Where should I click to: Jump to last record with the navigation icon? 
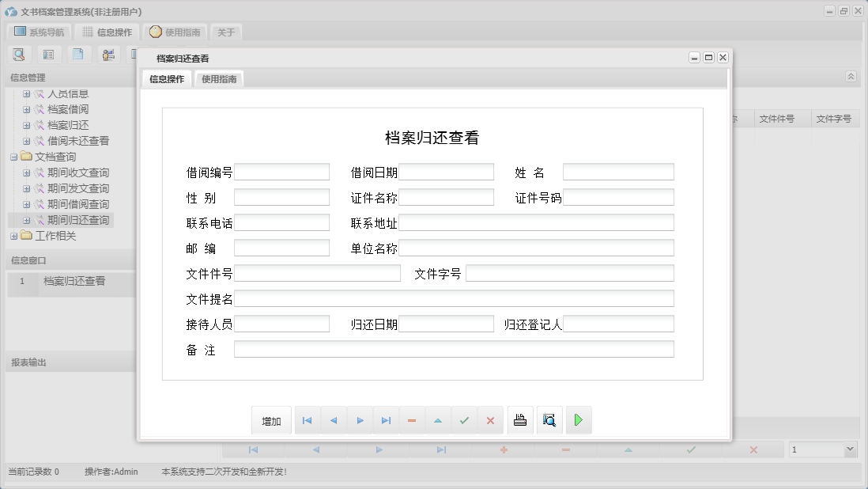pos(386,420)
